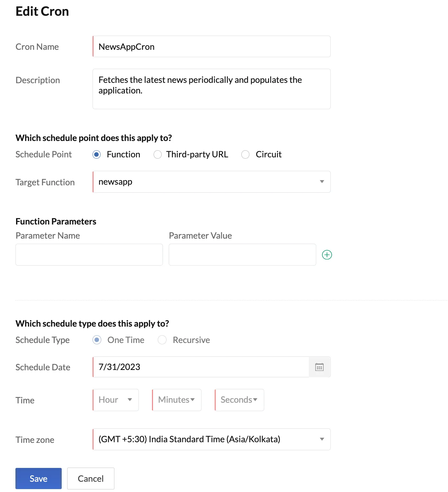Screen dimensions: 448x492
Task: Open the Minutes dropdown
Action: 177,400
